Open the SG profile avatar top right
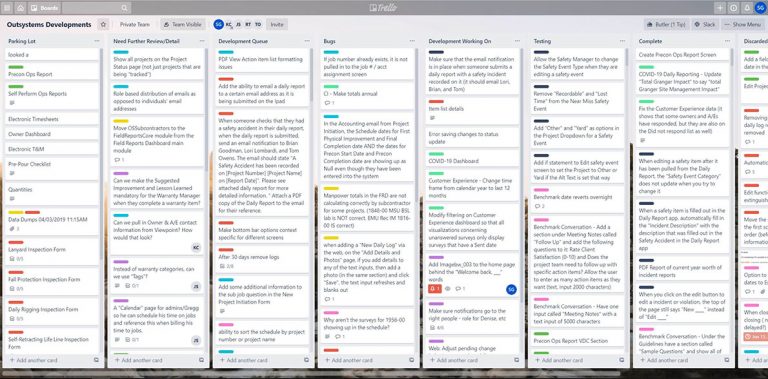Viewport: 768px width, 379px height. pyautogui.click(x=760, y=8)
